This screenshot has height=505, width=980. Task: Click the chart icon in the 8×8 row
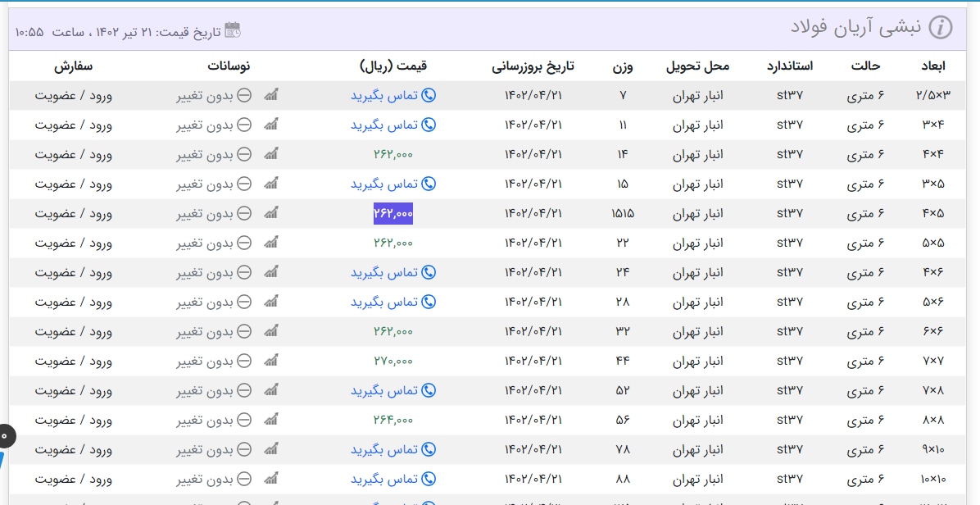tap(271, 420)
